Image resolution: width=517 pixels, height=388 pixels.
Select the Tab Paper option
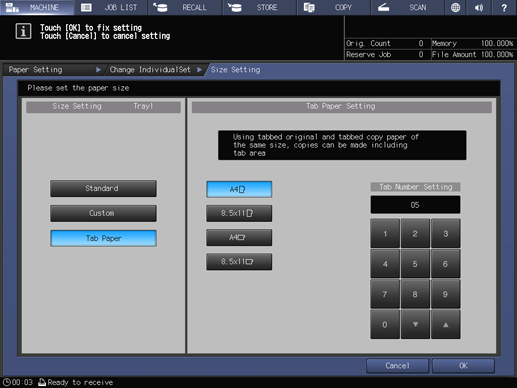coord(103,238)
